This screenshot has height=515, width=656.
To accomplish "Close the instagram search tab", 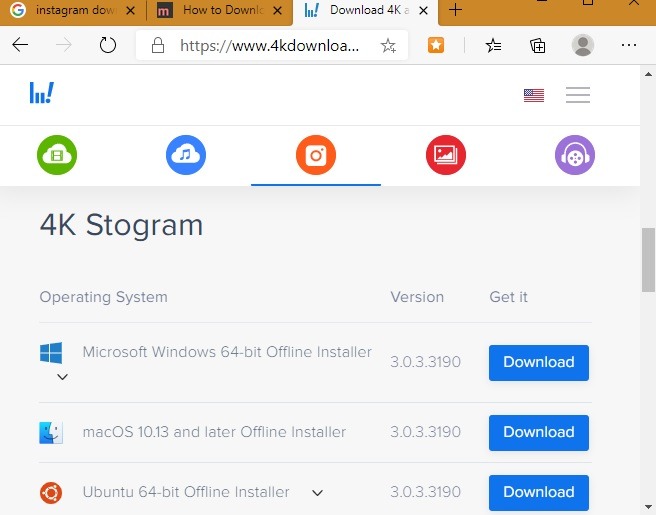I will click(131, 10).
